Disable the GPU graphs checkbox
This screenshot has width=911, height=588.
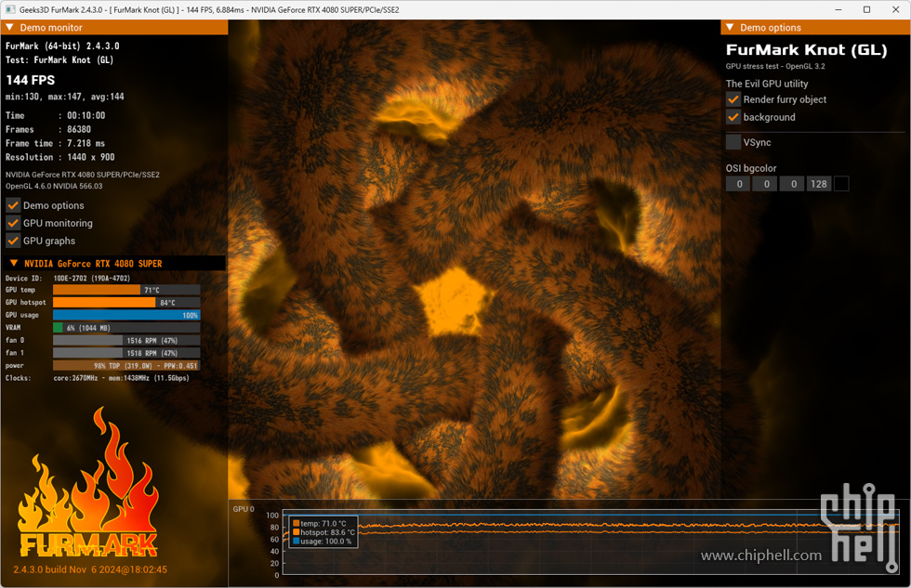13,241
